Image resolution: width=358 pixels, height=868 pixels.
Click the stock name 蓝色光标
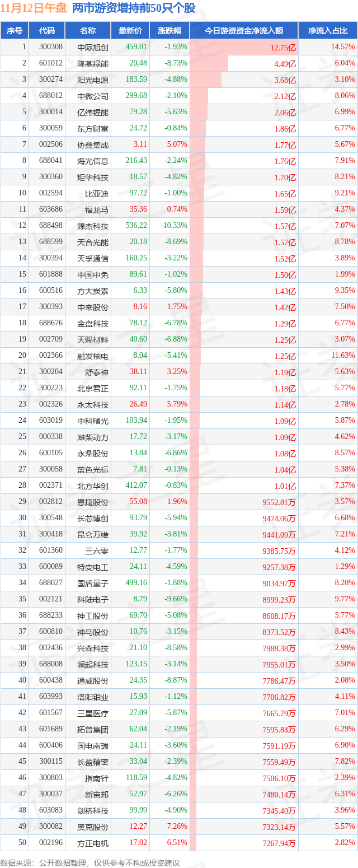[x=93, y=470]
